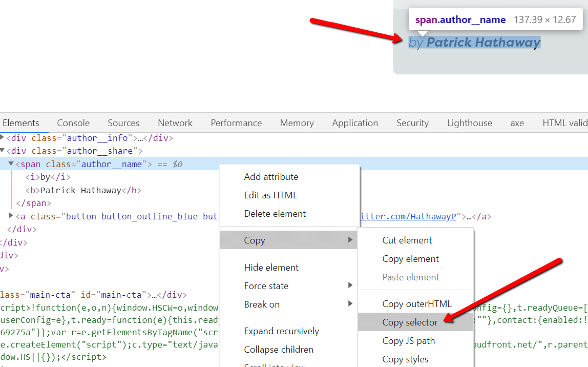Image resolution: width=588 pixels, height=367 pixels.
Task: Select Hide element menu item
Action: point(271,268)
